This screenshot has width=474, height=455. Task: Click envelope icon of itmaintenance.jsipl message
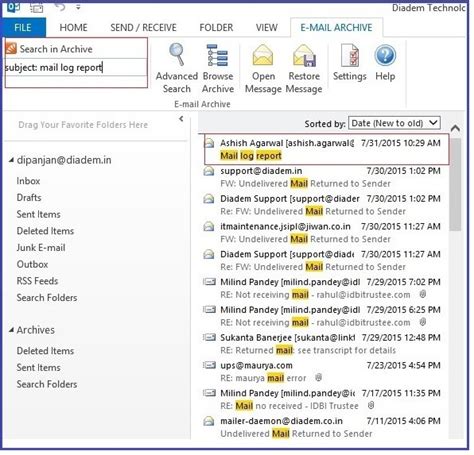coord(209,226)
